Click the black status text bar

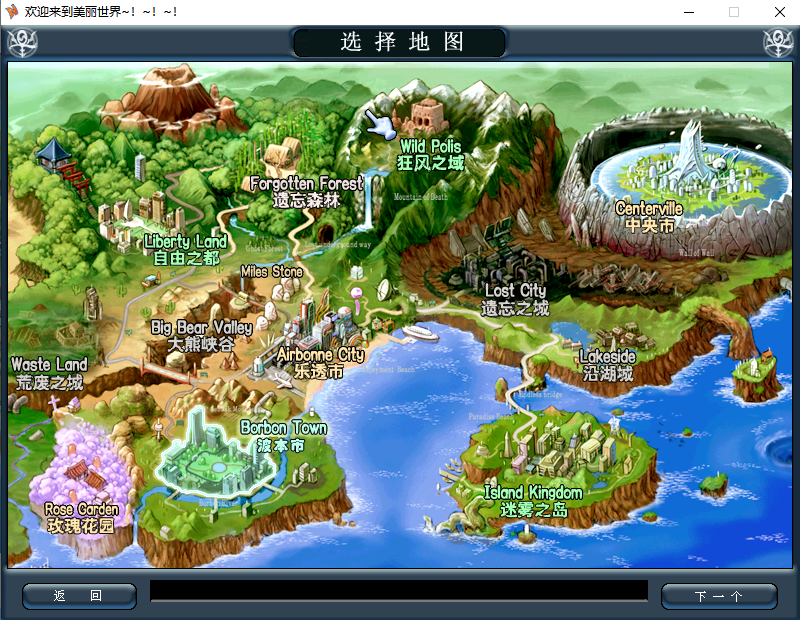click(x=398, y=592)
